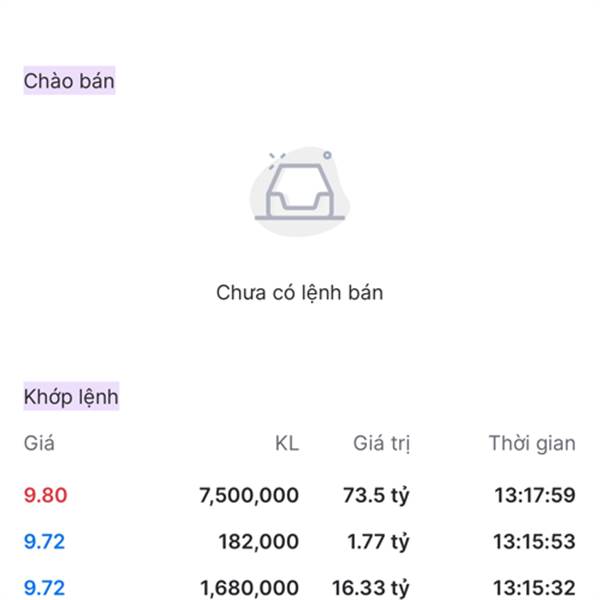Screen dimensions: 600x600
Task: Click the Giá column header
Action: [39, 443]
